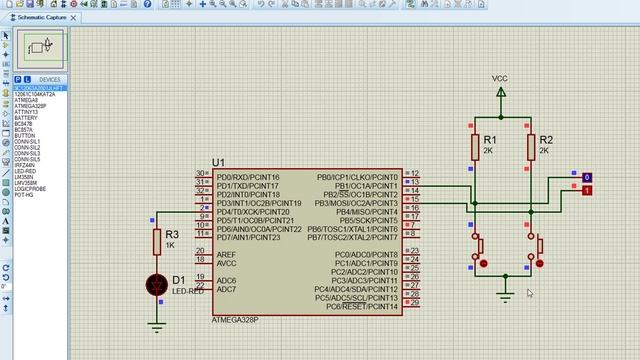Click the blue plus center-view icon
640x360 pixels.
[202, 4]
